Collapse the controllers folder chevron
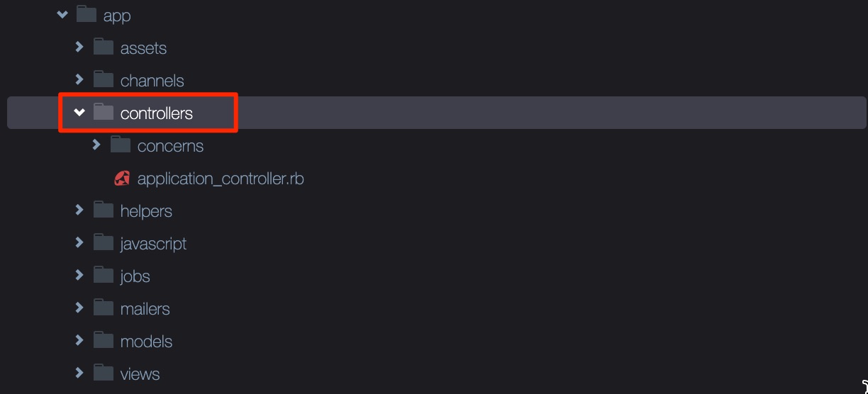The height and width of the screenshot is (394, 868). click(x=79, y=112)
